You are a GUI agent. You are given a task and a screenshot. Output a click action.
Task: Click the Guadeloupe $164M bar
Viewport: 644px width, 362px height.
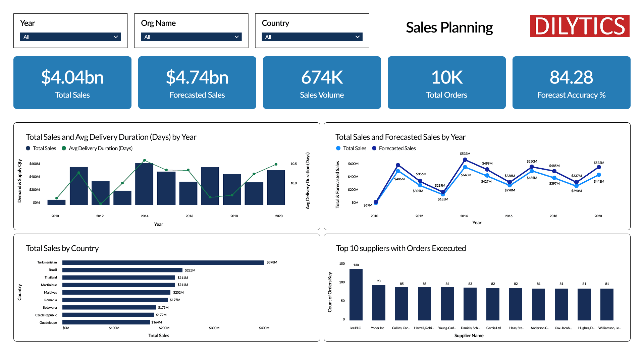pos(106,322)
